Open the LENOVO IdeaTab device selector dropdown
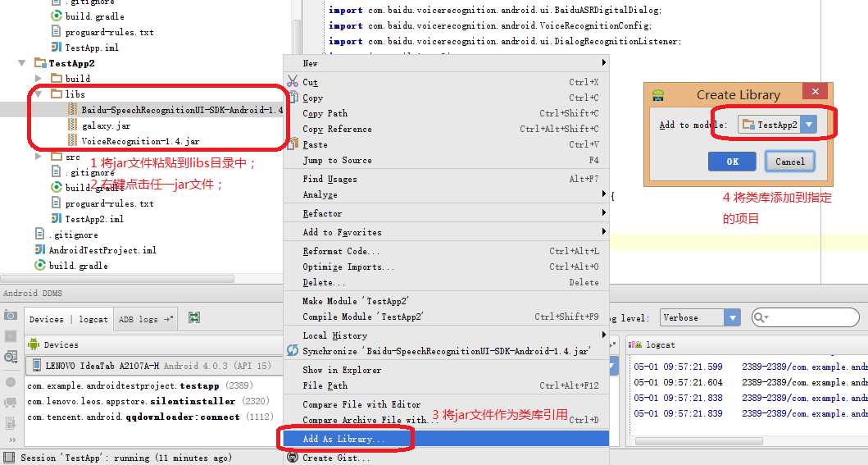This screenshot has width=868, height=465. 613,366
